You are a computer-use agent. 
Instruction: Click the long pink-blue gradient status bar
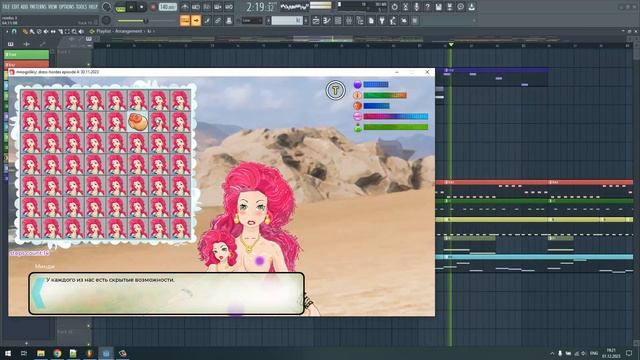tap(396, 116)
